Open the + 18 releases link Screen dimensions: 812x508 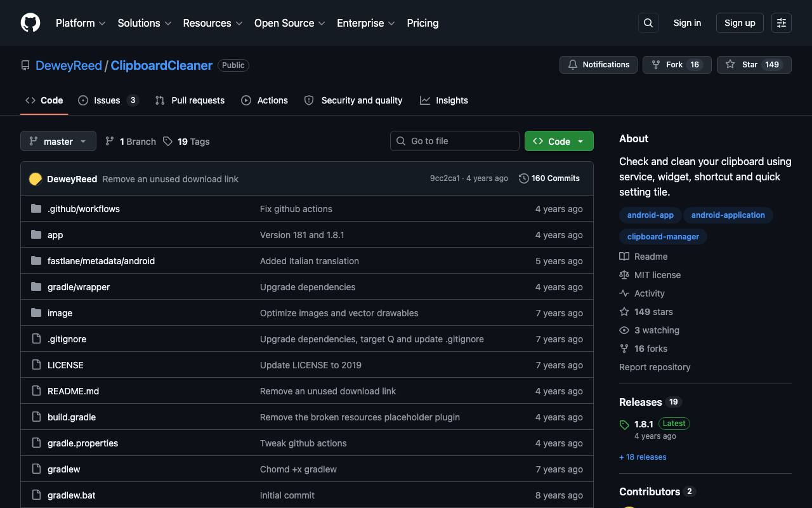point(643,457)
